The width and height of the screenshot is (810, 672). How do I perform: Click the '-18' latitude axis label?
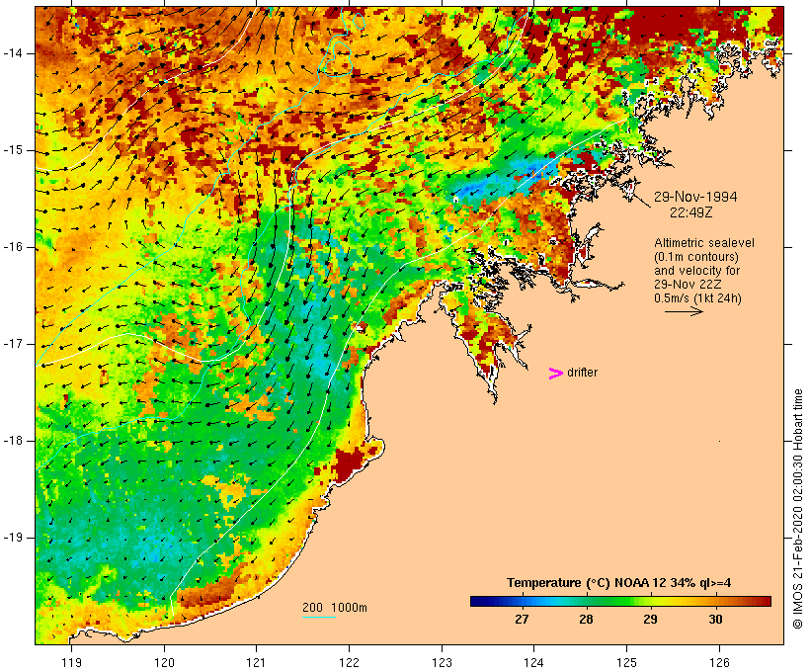[12, 441]
